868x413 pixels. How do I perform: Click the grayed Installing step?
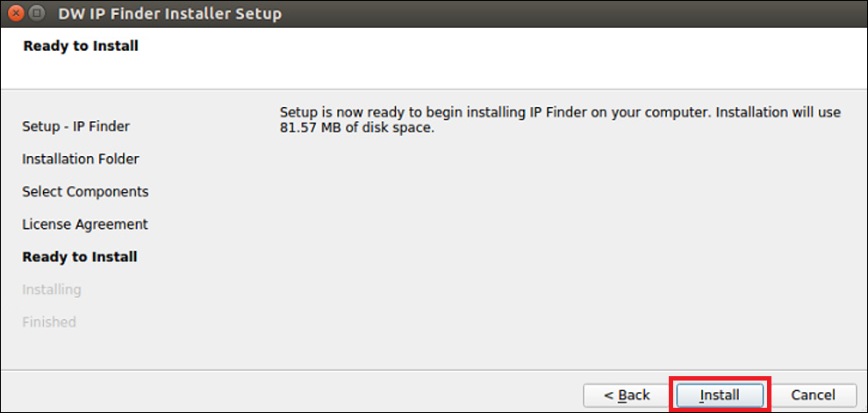pyautogui.click(x=52, y=289)
